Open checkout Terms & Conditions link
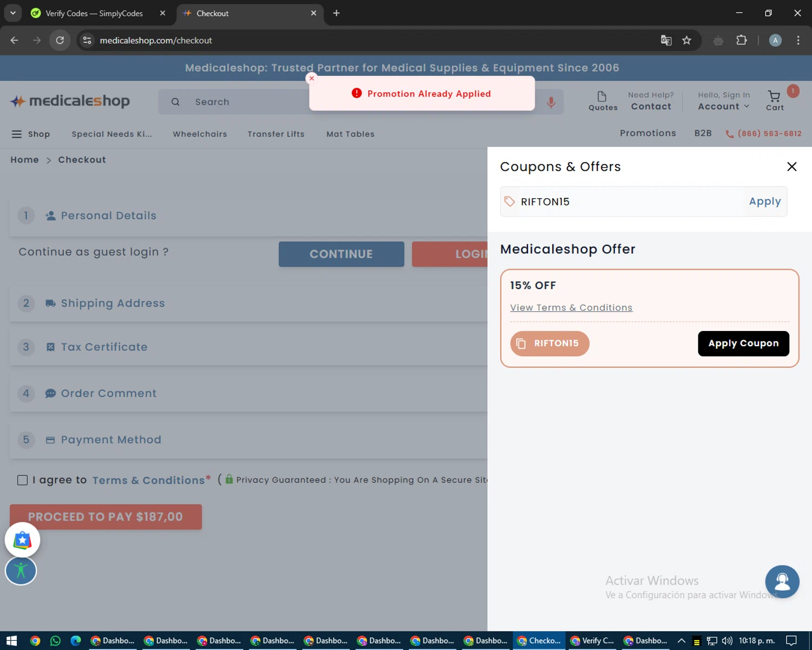812x650 pixels. (x=148, y=480)
